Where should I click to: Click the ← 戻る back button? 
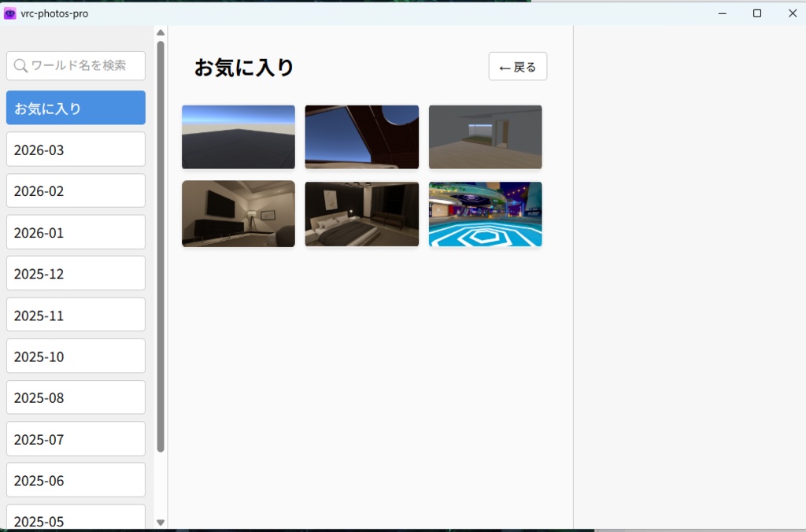click(x=517, y=66)
